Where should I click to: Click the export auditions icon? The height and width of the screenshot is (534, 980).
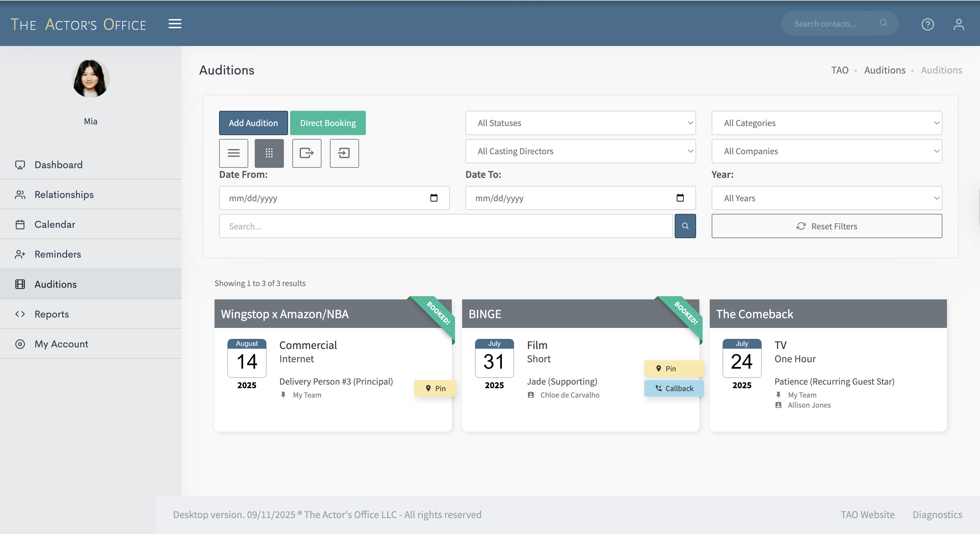(306, 153)
